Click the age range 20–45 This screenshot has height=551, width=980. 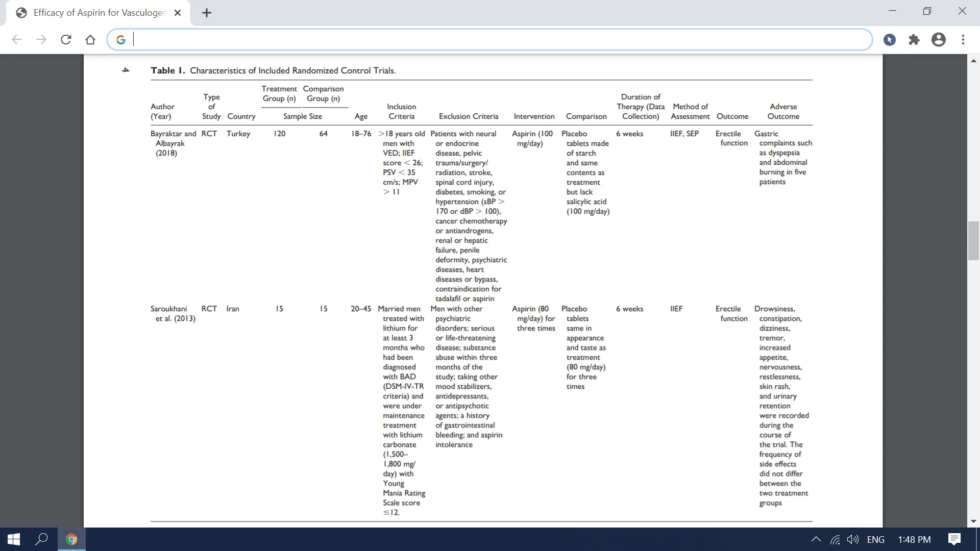point(361,309)
